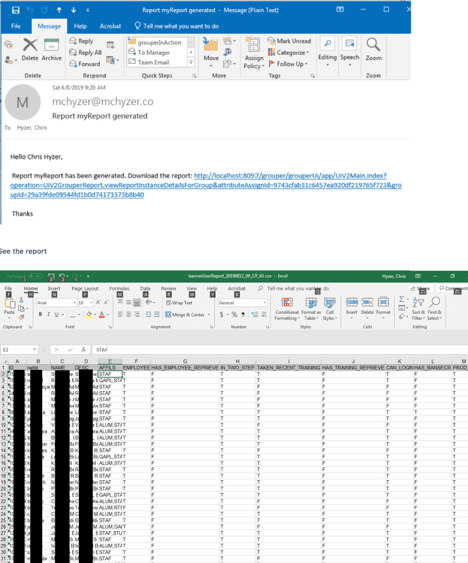Open the Move folder dropdown
468x563 pixels.
[211, 52]
